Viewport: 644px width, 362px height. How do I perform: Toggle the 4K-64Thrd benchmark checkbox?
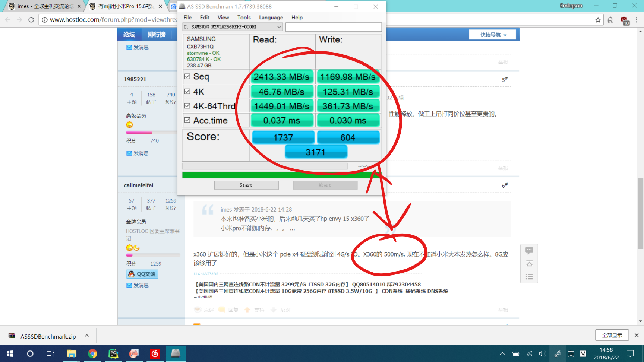click(187, 106)
